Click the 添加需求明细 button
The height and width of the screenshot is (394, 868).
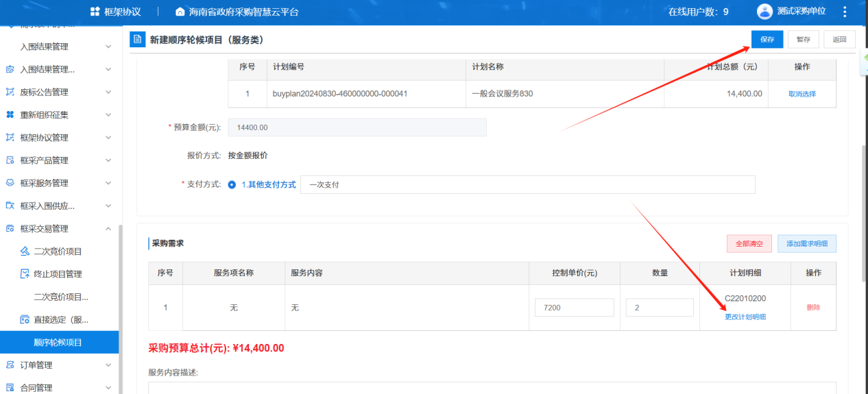click(x=807, y=243)
